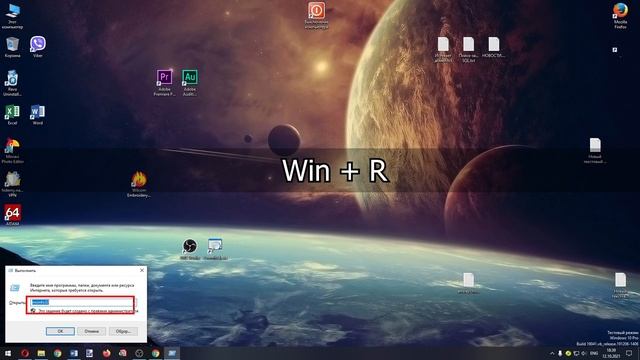Open the Chrome taskbar icon beside File Explorer
This screenshot has width=640, height=360.
click(58, 353)
